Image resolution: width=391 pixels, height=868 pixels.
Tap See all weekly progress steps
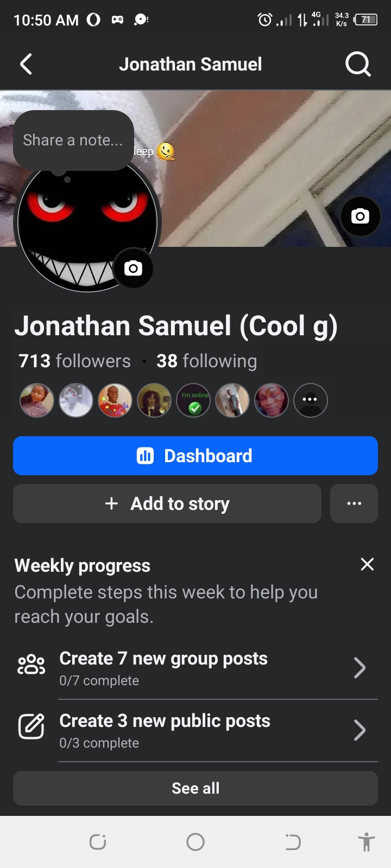pyautogui.click(x=195, y=788)
